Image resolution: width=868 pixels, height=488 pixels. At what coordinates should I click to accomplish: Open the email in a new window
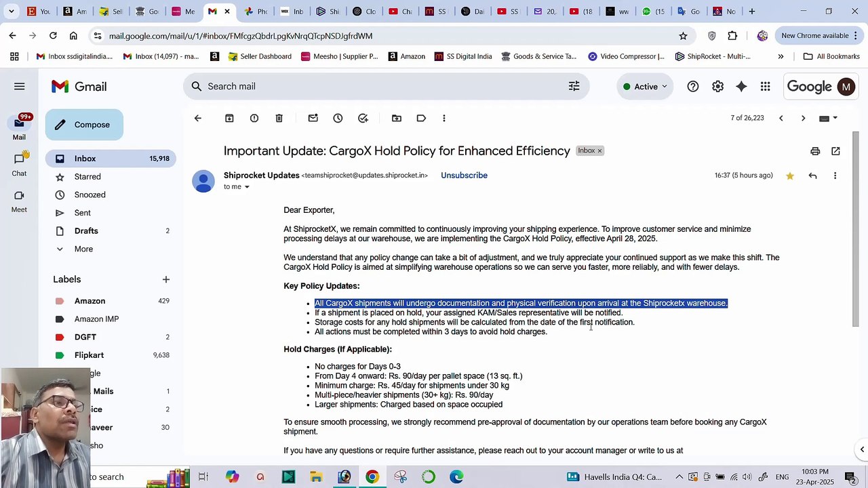pyautogui.click(x=835, y=151)
